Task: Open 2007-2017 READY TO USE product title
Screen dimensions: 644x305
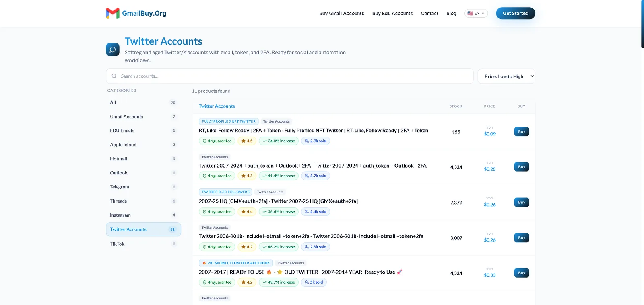Action: (301, 272)
